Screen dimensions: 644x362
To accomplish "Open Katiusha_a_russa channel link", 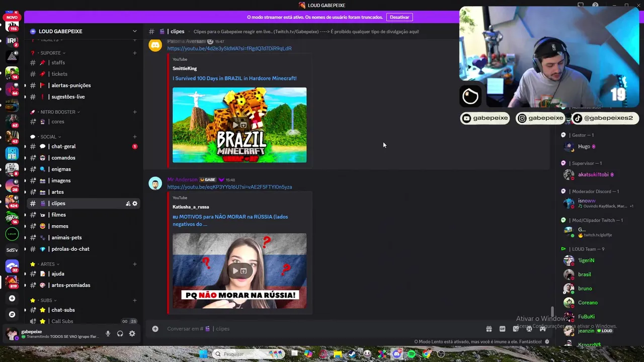I will coord(191,207).
